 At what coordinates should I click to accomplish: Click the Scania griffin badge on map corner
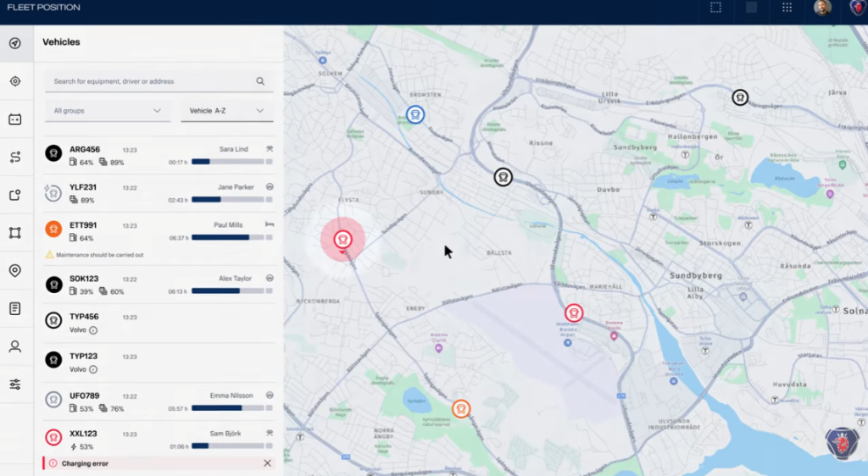[x=842, y=443]
